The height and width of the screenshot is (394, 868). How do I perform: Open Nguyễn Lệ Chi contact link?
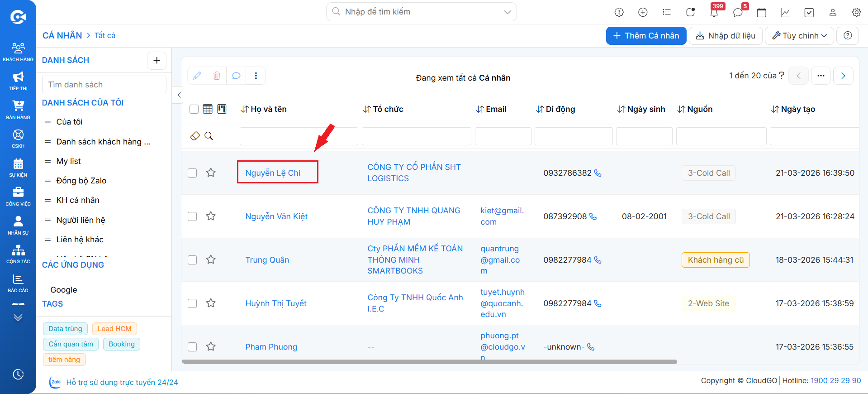(273, 173)
